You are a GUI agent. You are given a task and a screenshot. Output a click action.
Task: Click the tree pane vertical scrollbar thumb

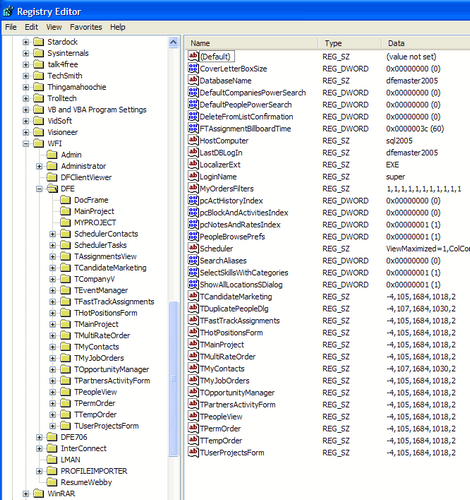click(173, 379)
